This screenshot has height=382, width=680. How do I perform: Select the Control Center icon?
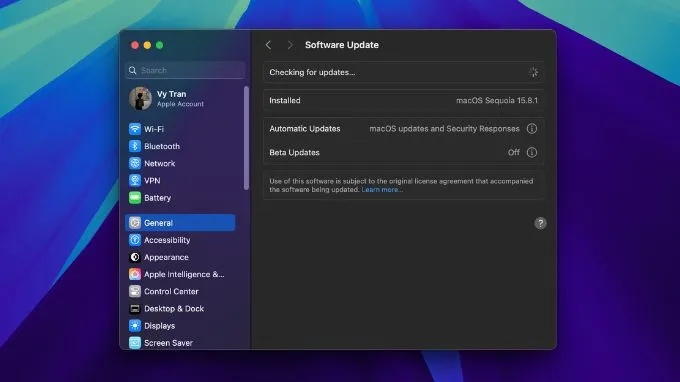135,291
